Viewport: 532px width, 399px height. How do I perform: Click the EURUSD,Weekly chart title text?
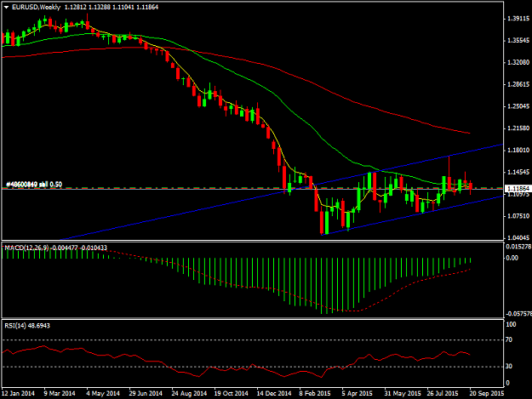pyautogui.click(x=36, y=7)
